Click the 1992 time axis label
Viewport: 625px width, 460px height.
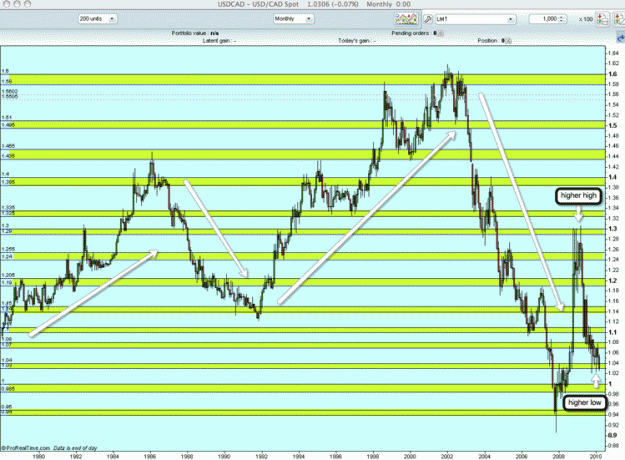point(261,456)
